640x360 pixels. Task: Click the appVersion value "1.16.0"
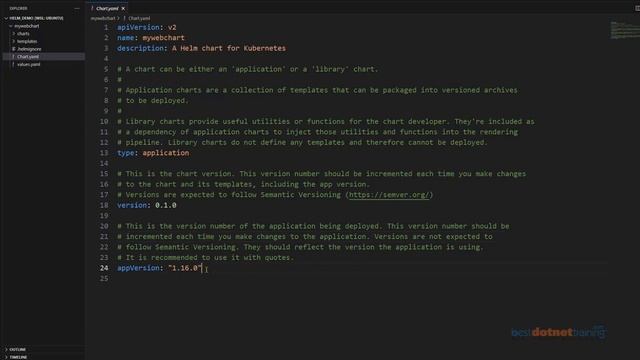coord(184,268)
